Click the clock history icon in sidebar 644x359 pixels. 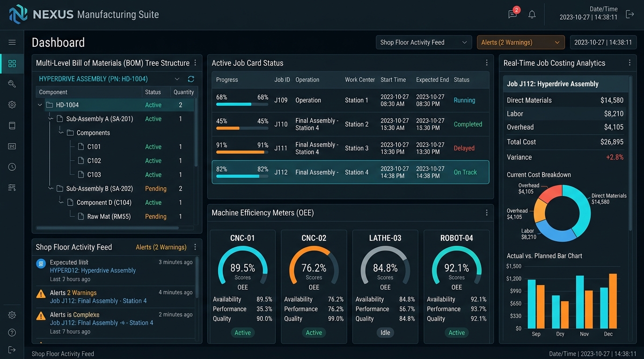12,167
